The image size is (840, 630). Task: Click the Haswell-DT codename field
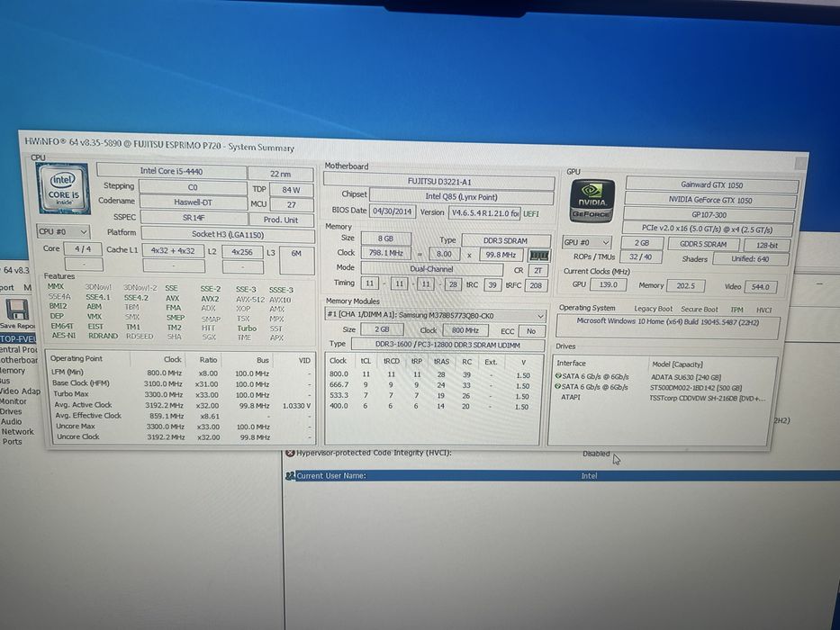tap(193, 202)
